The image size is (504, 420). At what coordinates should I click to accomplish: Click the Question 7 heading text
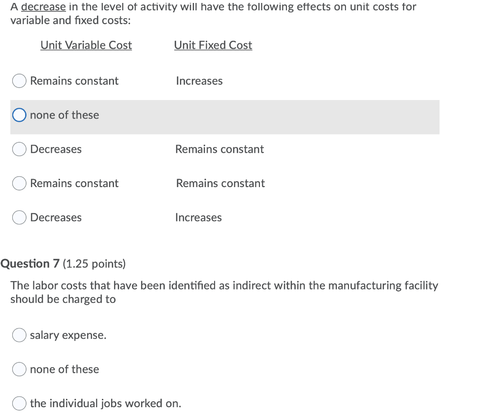[29, 263]
